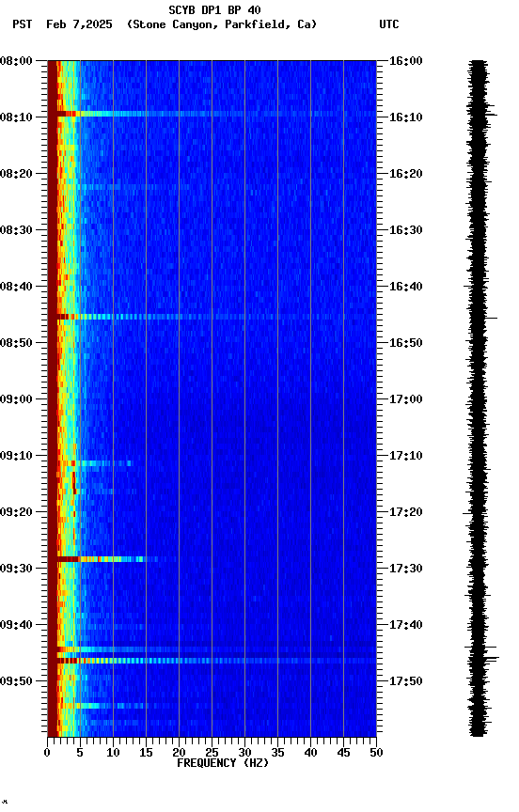This screenshot has height=812, width=519.
Task: Click the 17:40 UTC time label
Action: pyautogui.click(x=406, y=625)
